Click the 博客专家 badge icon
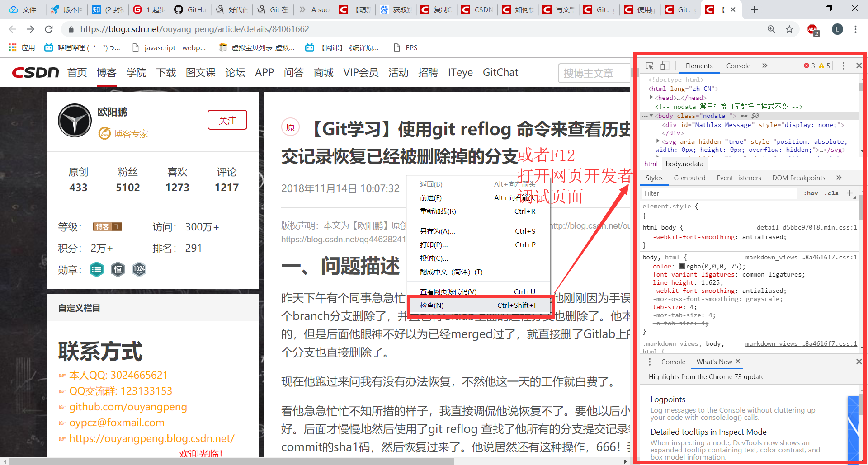Screen dimensions: 868x465 pyautogui.click(x=105, y=133)
